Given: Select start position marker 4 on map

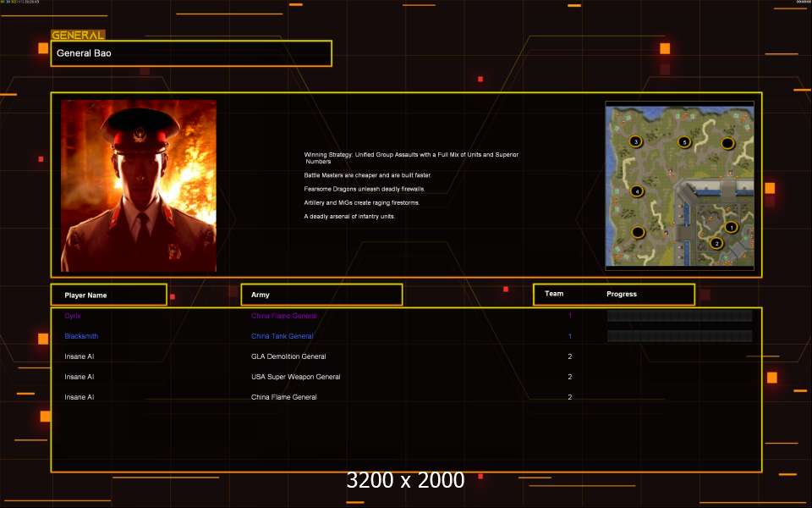Looking at the screenshot, I should (637, 191).
